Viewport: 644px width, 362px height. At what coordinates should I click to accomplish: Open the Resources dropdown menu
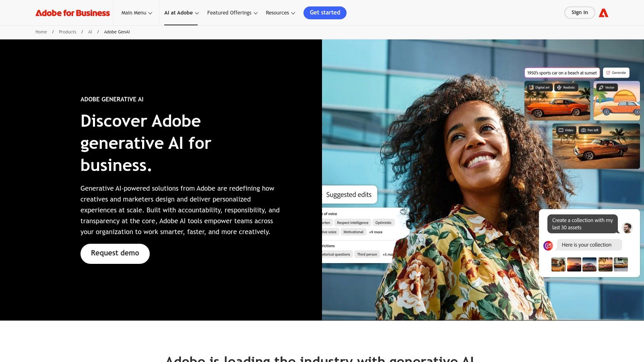[281, 13]
